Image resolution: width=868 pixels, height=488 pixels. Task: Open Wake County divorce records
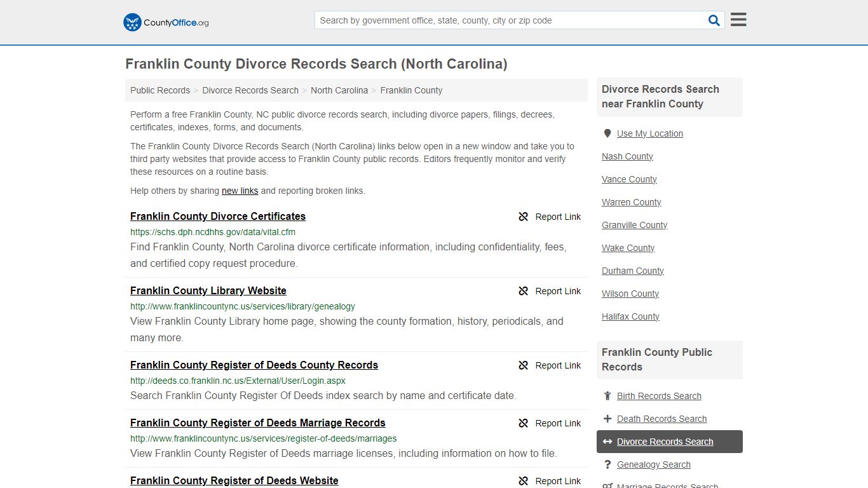(628, 248)
